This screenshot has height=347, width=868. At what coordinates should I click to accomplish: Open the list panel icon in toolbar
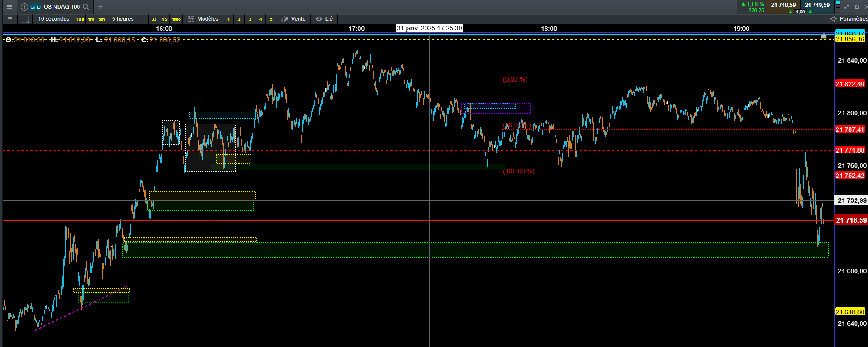(x=10, y=19)
